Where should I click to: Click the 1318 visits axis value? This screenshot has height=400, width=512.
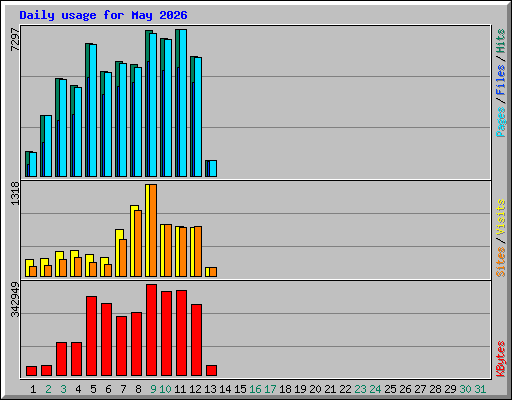click(x=15, y=193)
